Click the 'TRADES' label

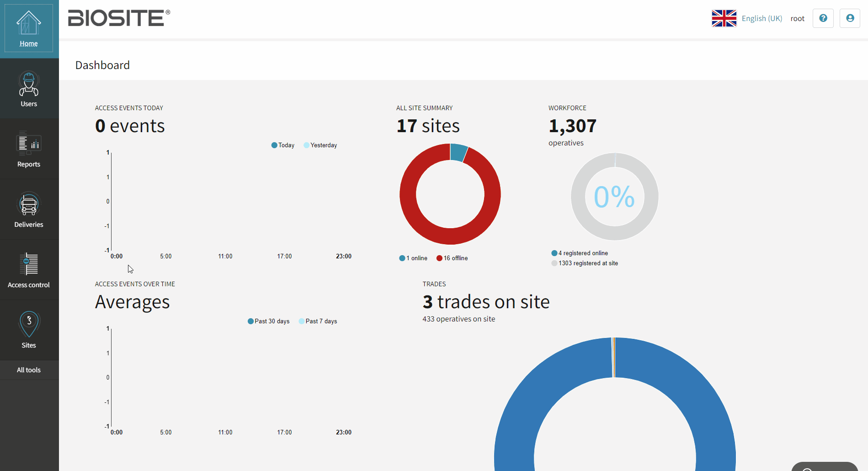[434, 284]
